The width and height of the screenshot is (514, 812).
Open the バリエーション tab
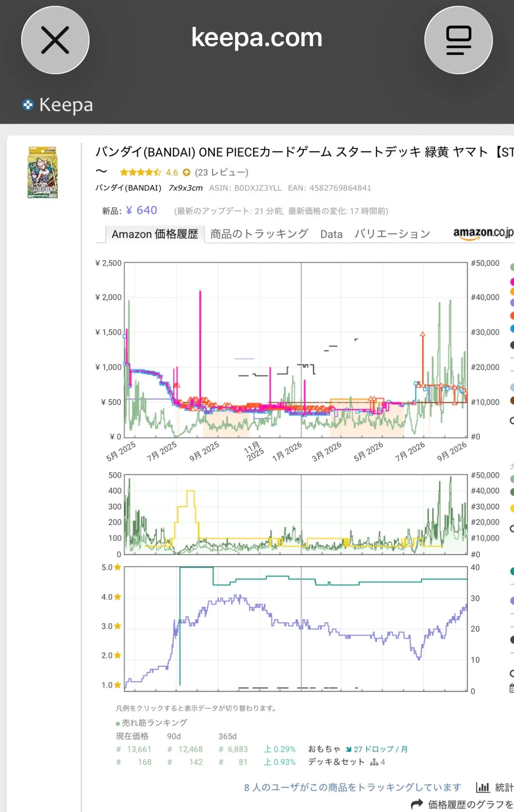pos(392,234)
